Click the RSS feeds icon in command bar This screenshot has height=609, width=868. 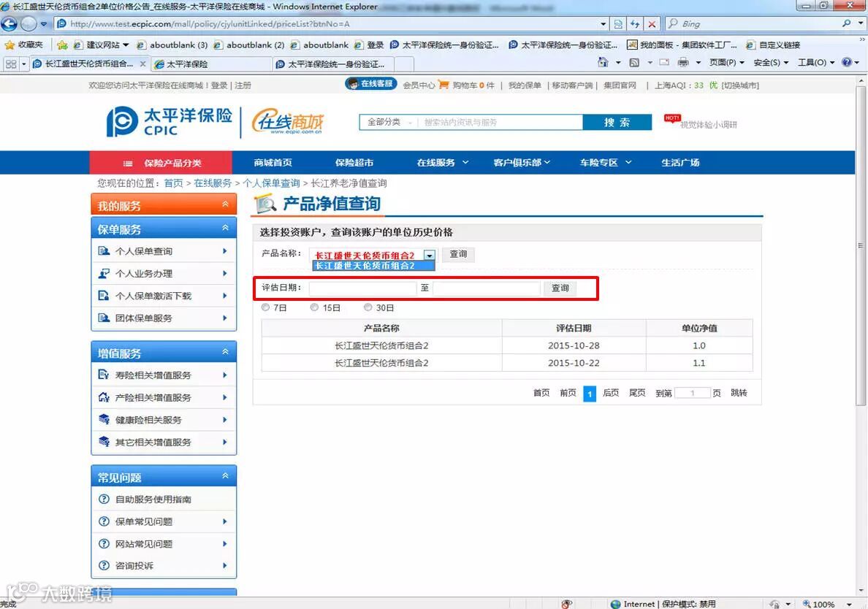(x=634, y=63)
